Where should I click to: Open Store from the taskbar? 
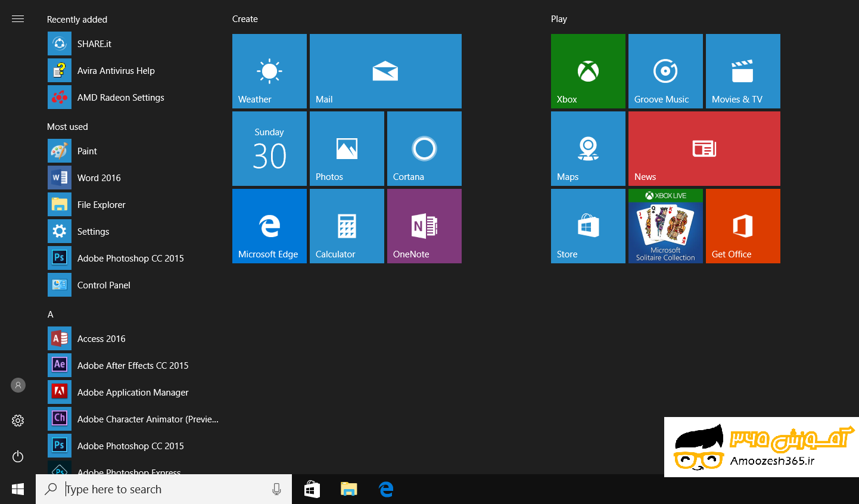(x=312, y=489)
